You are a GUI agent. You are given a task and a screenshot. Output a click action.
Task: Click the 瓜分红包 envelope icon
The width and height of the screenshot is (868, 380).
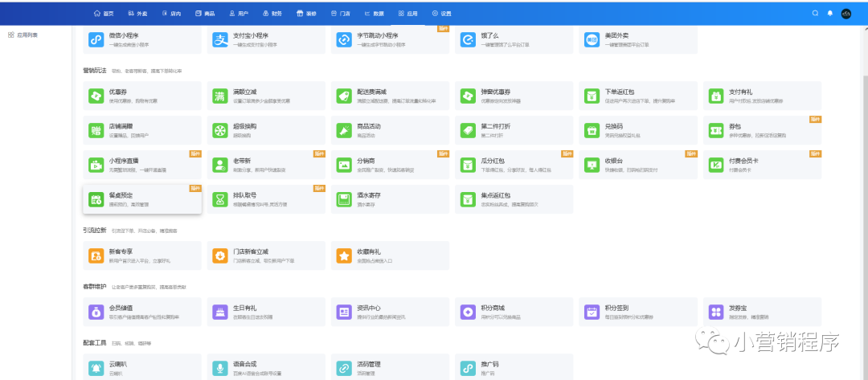tap(469, 165)
